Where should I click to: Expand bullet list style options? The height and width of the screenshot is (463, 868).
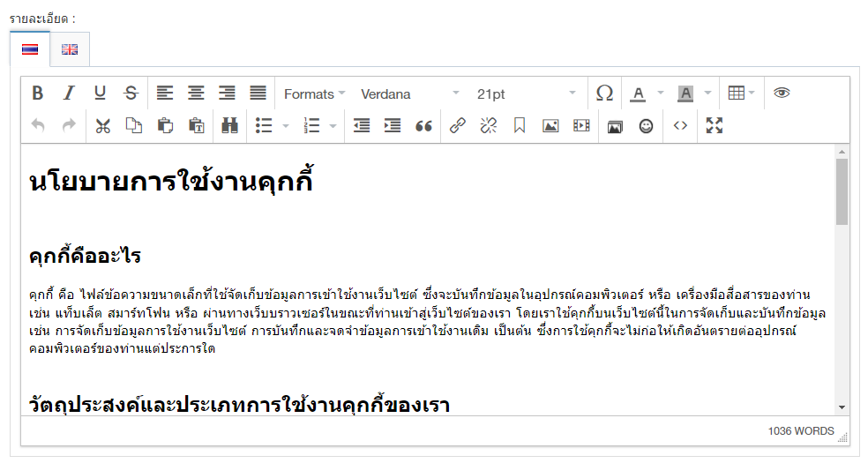[x=286, y=125]
